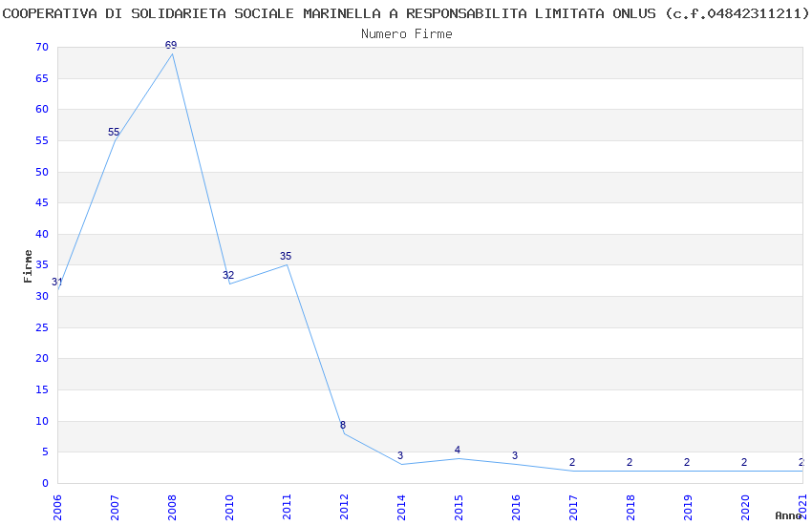Click the y-axis tick 70

click(x=42, y=47)
